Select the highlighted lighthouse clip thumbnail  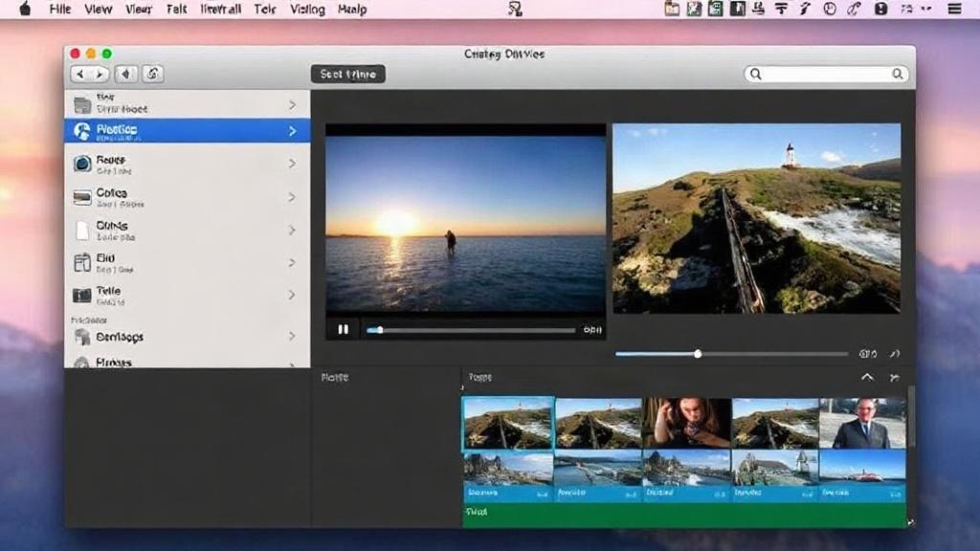point(508,423)
